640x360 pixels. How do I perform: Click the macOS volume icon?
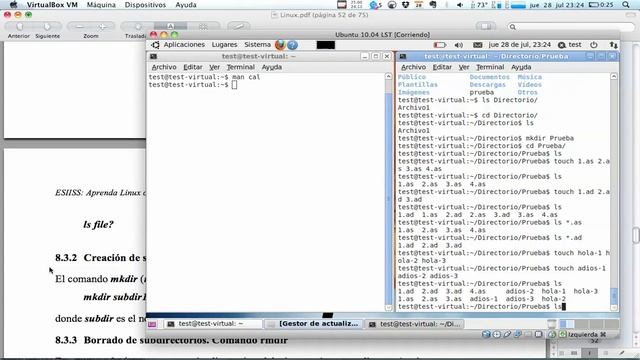(x=460, y=5)
